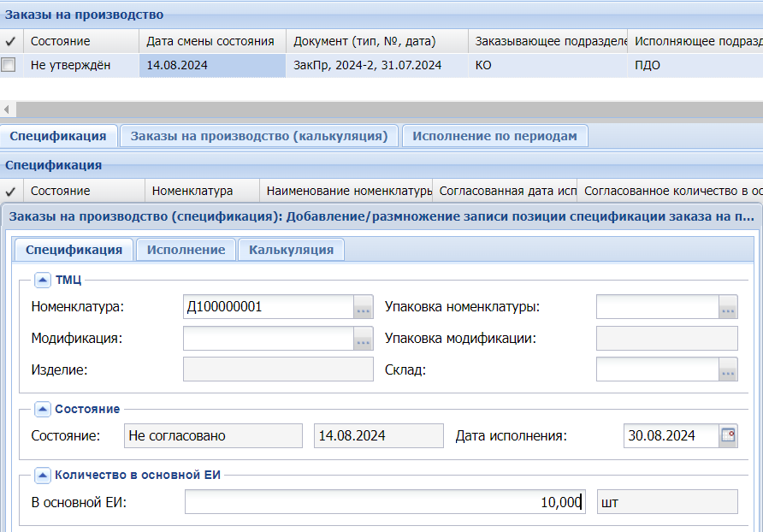This screenshot has width=763, height=532.
Task: Sort by Дата смены состояния column
Action: click(210, 41)
